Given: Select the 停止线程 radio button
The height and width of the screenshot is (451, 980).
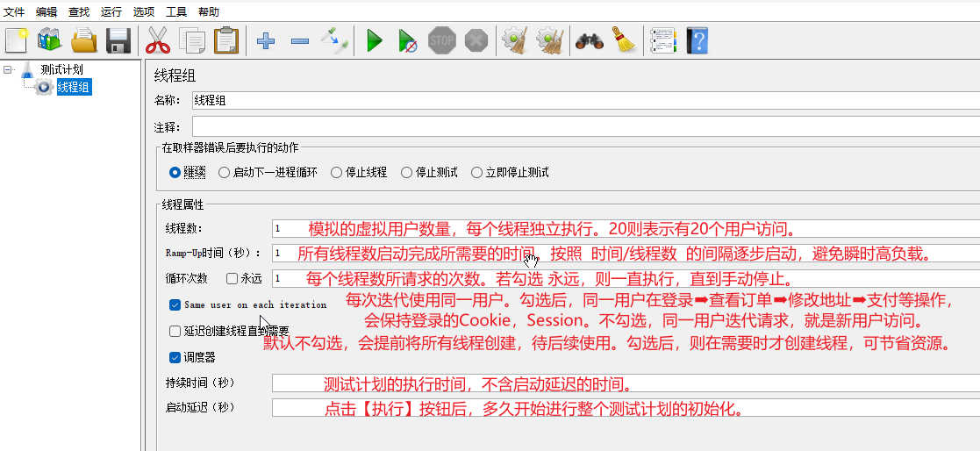Looking at the screenshot, I should coord(337,172).
